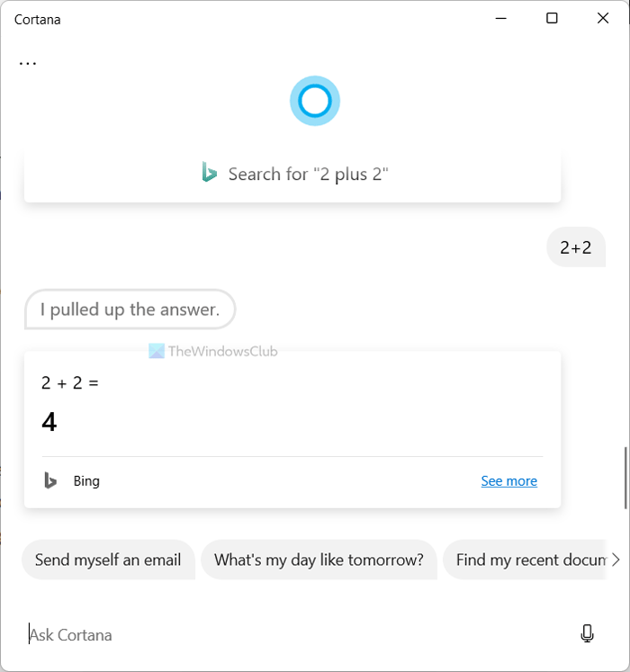The image size is (630, 672).
Task: Open the See more link
Action: (508, 481)
